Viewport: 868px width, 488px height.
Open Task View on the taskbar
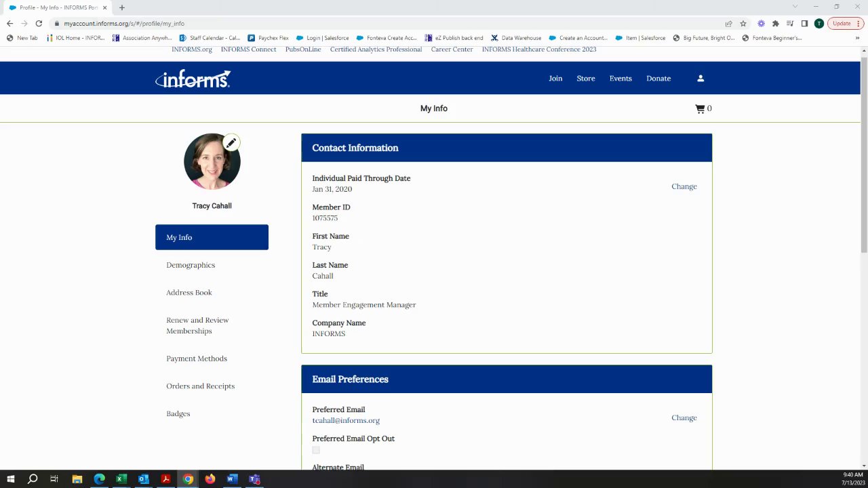click(54, 479)
